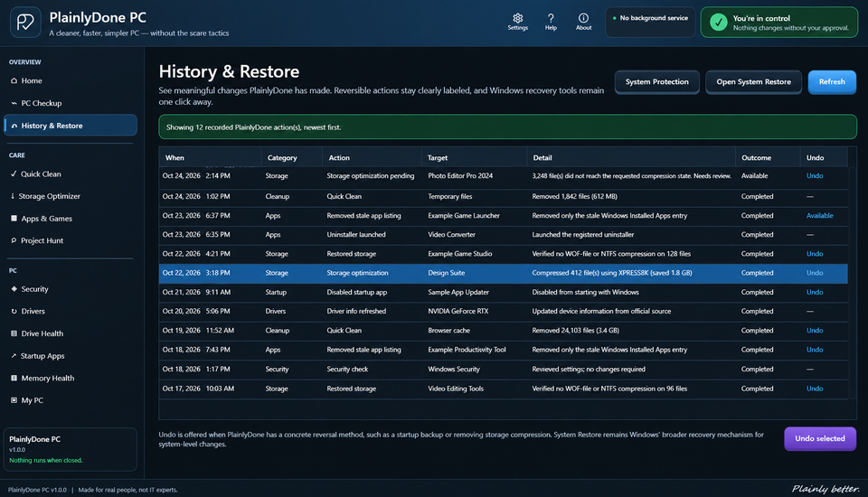
Task: Click Available link for Example Game Launcher
Action: click(x=819, y=216)
